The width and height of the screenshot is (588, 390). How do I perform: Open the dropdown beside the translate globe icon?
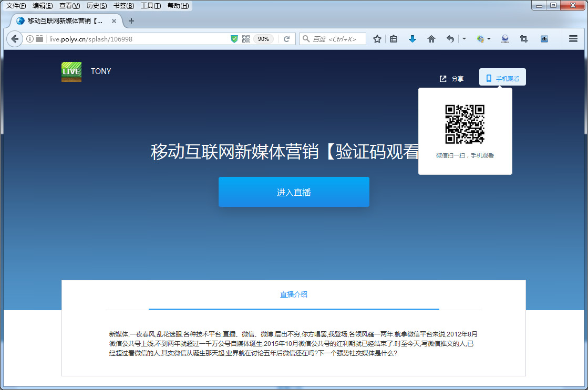(x=488, y=38)
